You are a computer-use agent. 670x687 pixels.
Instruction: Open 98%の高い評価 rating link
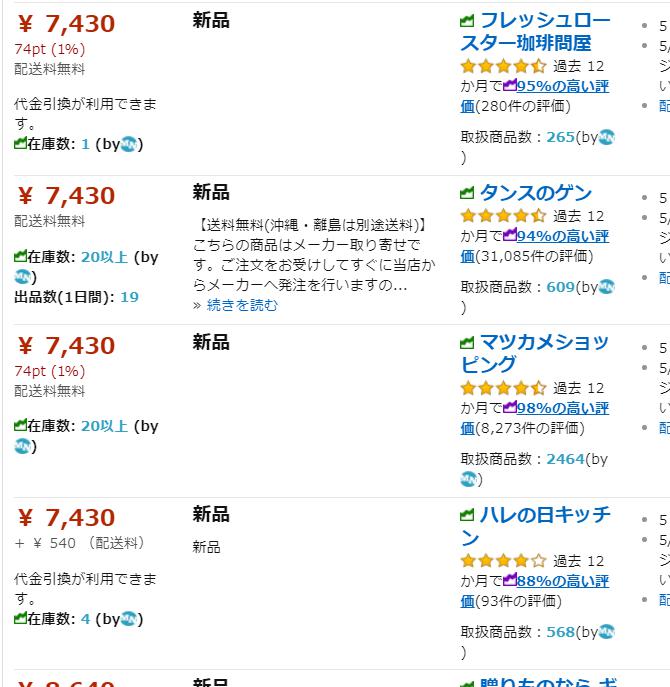(535, 418)
